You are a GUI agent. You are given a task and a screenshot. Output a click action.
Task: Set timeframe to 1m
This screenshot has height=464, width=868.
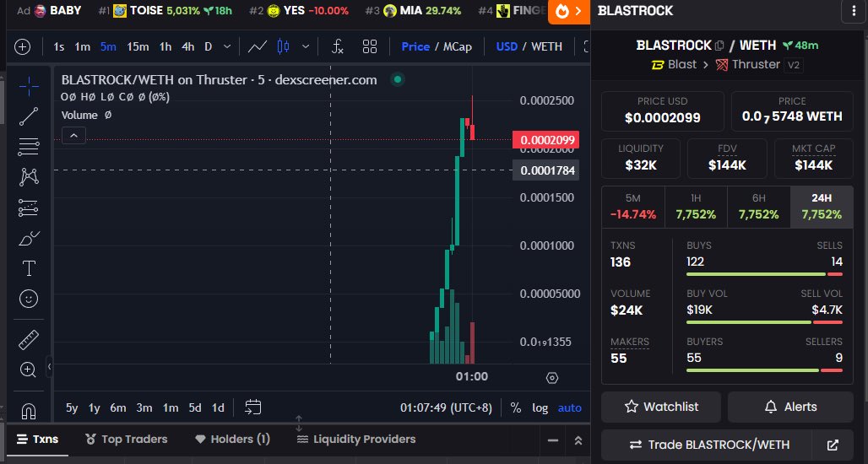pos(83,47)
